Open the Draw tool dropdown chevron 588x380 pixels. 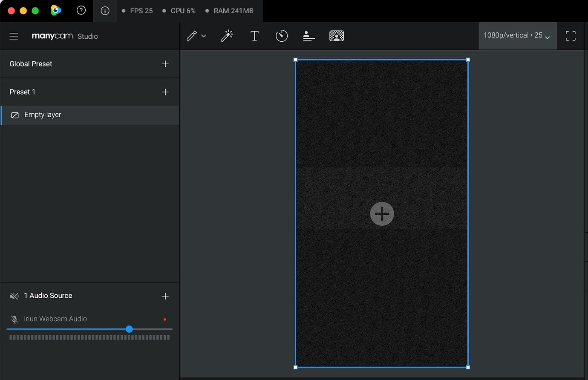pos(203,36)
